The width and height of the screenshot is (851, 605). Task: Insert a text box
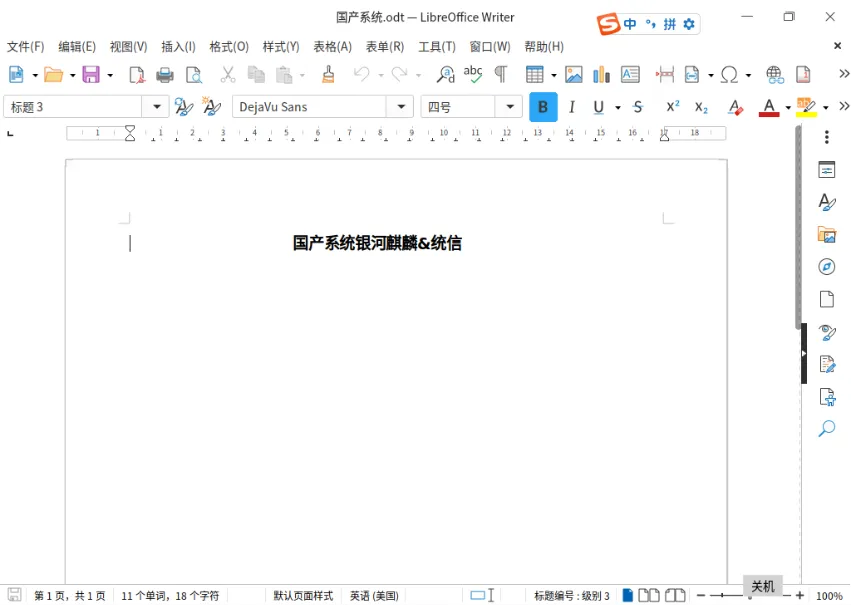click(x=630, y=74)
